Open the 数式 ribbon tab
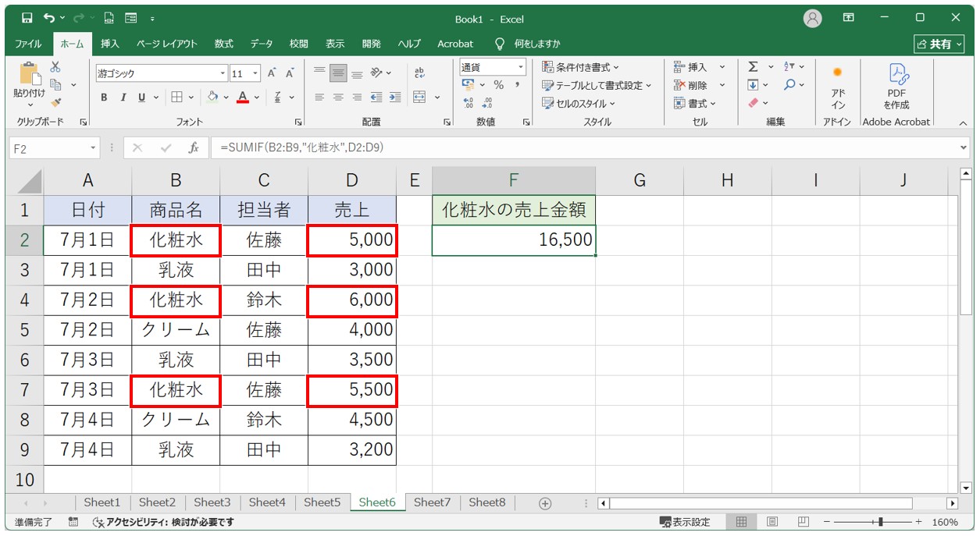The width and height of the screenshot is (980, 536). pyautogui.click(x=224, y=44)
